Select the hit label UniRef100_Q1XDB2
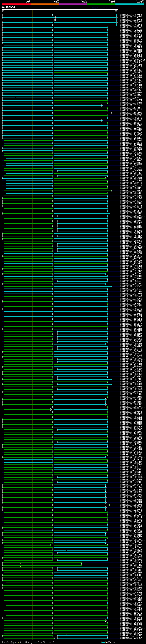This screenshot has width=146, height=644. point(131,125)
